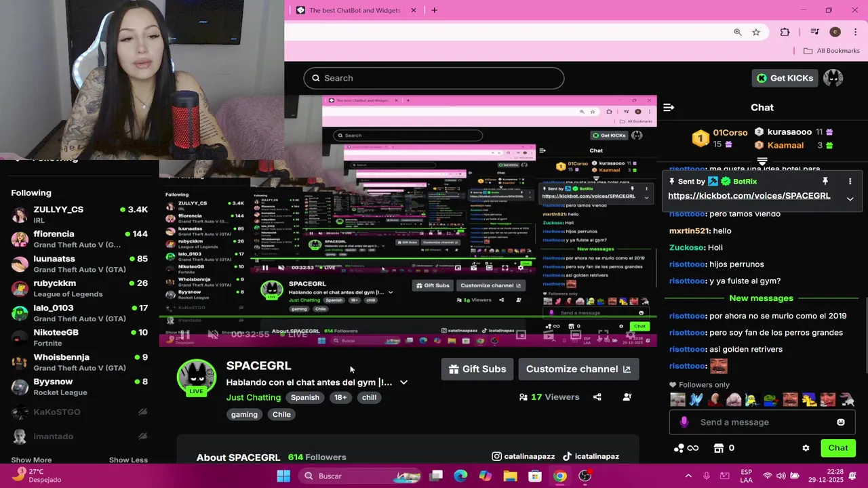Open OBS Studio from taskbar
This screenshot has height=488, width=868.
click(585, 476)
